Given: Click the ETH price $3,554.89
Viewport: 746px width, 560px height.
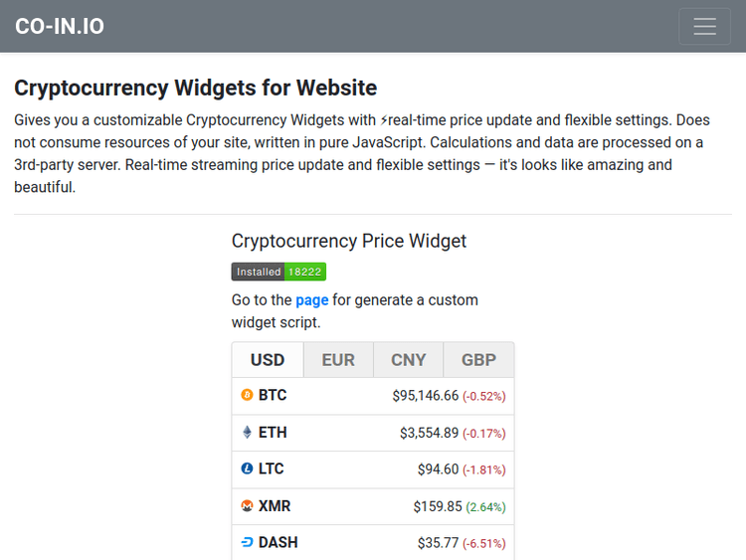Looking at the screenshot, I should (430, 433).
